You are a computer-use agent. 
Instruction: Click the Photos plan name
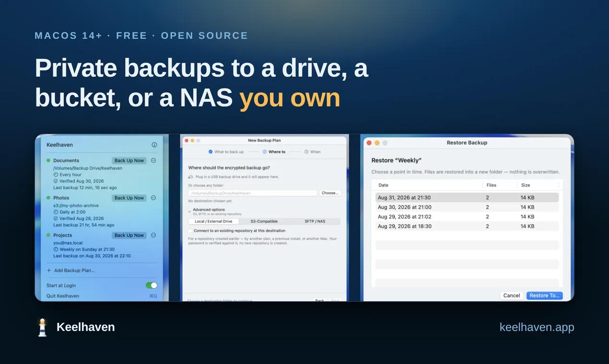click(61, 198)
